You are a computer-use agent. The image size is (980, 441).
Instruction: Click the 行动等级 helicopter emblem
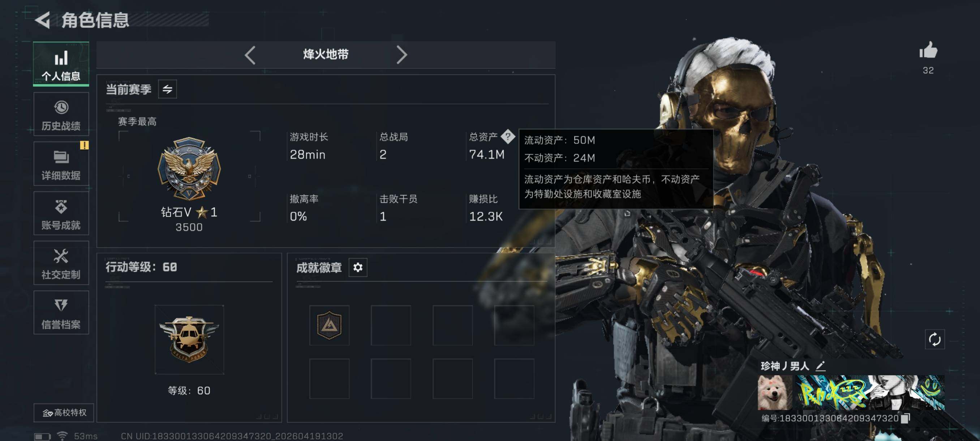[189, 339]
